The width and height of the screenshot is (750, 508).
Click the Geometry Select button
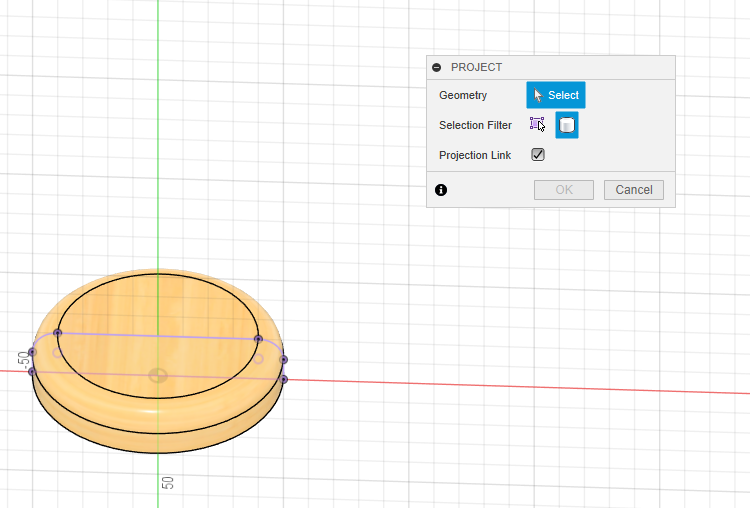pyautogui.click(x=556, y=95)
